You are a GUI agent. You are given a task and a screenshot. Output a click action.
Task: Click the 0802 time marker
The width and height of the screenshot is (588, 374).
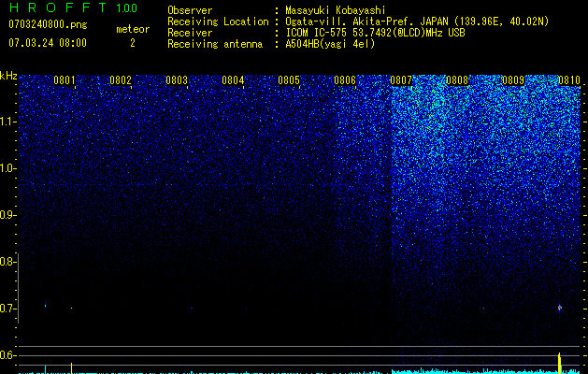[121, 80]
